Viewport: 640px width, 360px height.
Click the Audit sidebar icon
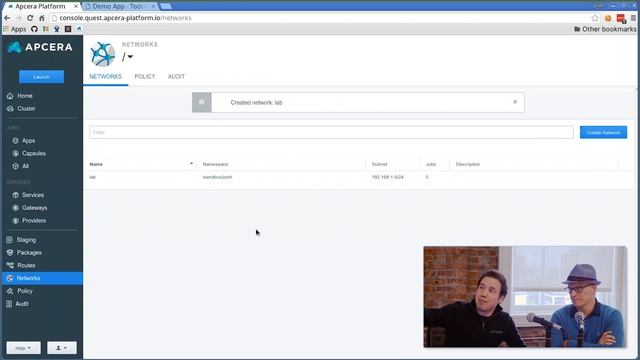9,304
